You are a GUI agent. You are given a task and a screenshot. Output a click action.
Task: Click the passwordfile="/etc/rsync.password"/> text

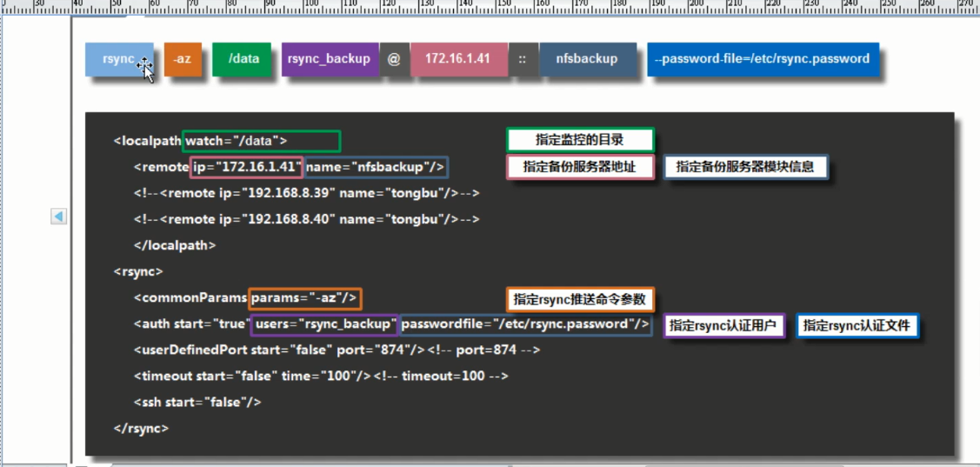(525, 324)
